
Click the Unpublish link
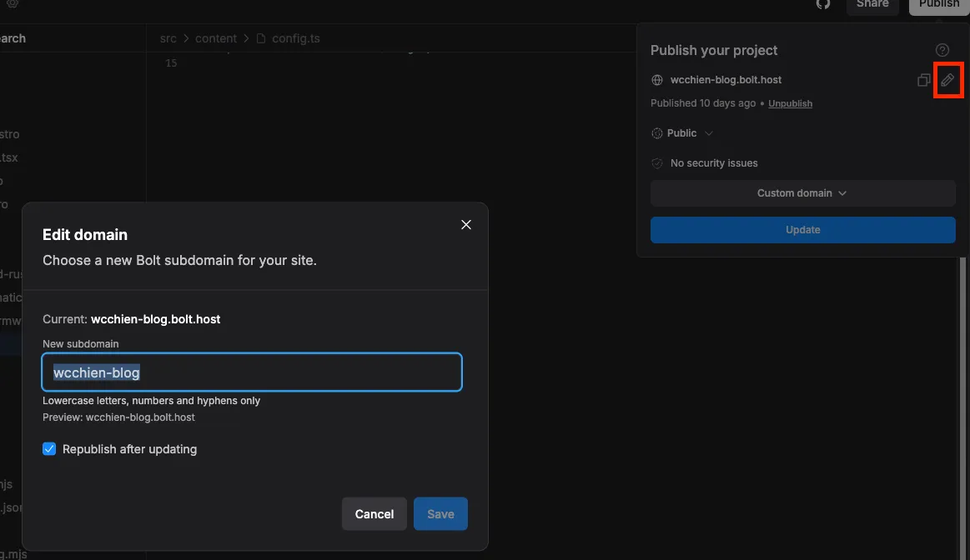point(790,103)
